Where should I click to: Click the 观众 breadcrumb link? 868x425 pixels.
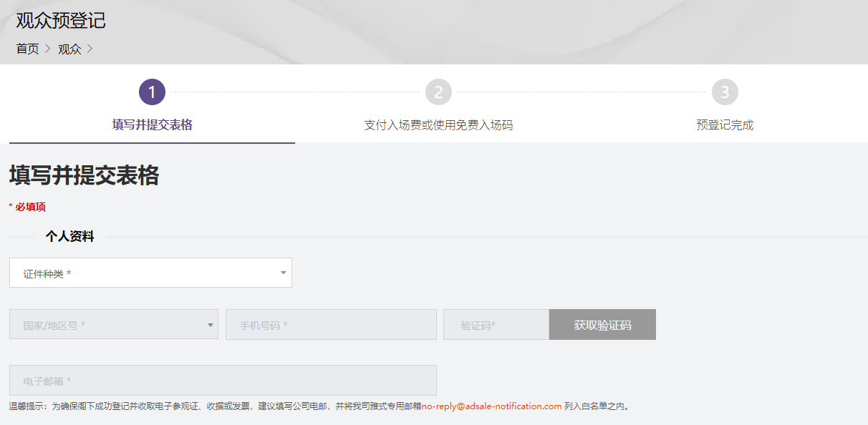(70, 49)
